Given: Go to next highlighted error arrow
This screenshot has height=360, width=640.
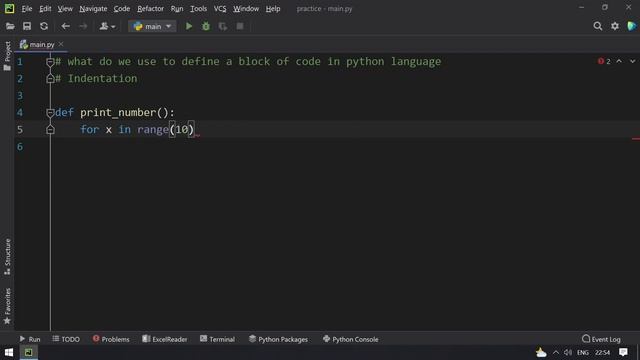Looking at the screenshot, I should 632,61.
